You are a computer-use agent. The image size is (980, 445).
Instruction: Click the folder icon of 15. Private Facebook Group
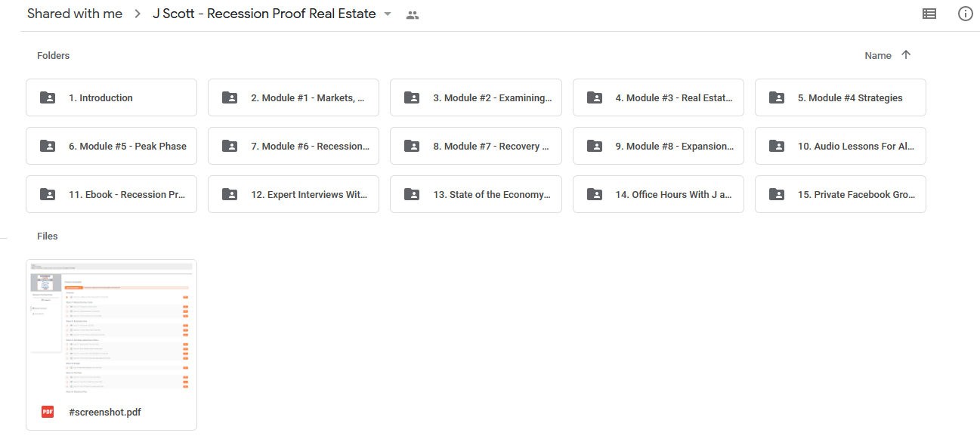click(777, 194)
